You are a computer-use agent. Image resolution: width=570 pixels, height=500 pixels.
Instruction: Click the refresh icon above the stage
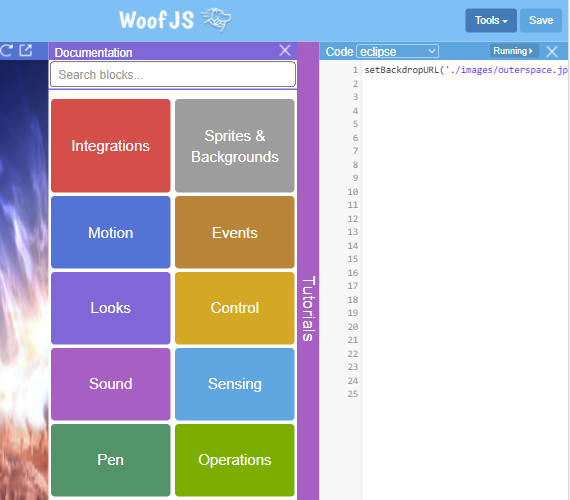tap(6, 51)
